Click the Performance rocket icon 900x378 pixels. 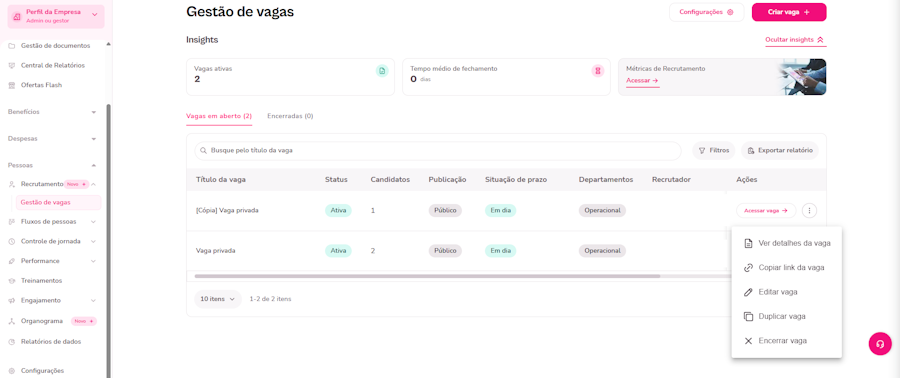pos(11,261)
